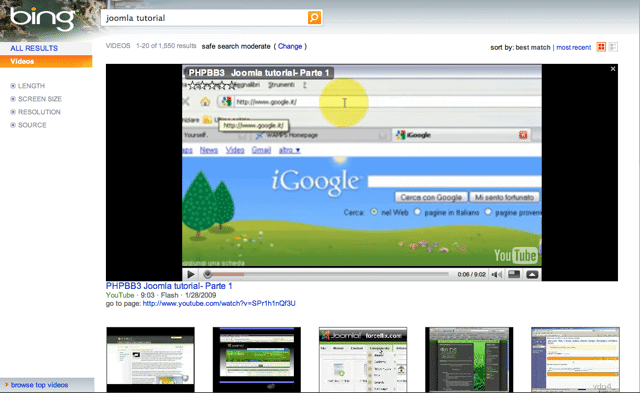The height and width of the screenshot is (393, 640).
Task: Click the safe search Change link
Action: [290, 46]
